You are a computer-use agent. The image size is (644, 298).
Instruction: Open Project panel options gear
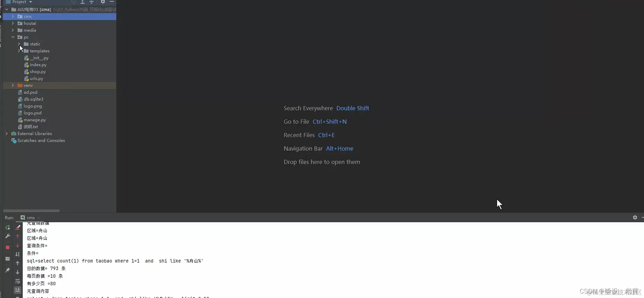click(x=103, y=2)
